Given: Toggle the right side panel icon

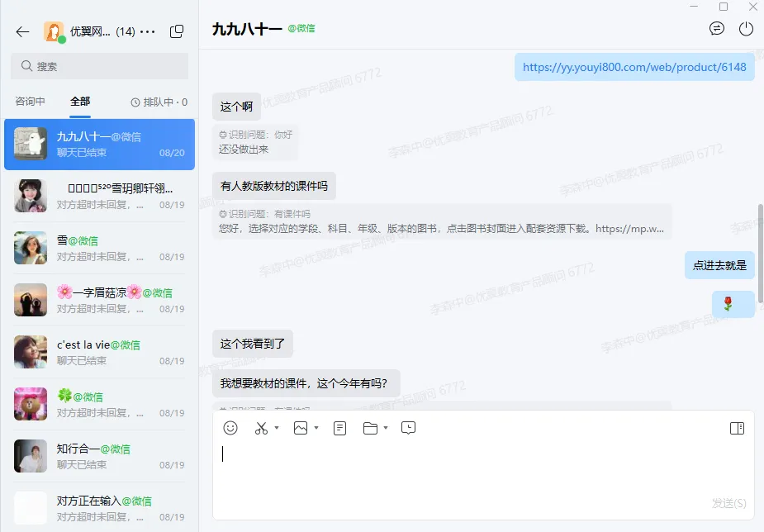Looking at the screenshot, I should 738,428.
